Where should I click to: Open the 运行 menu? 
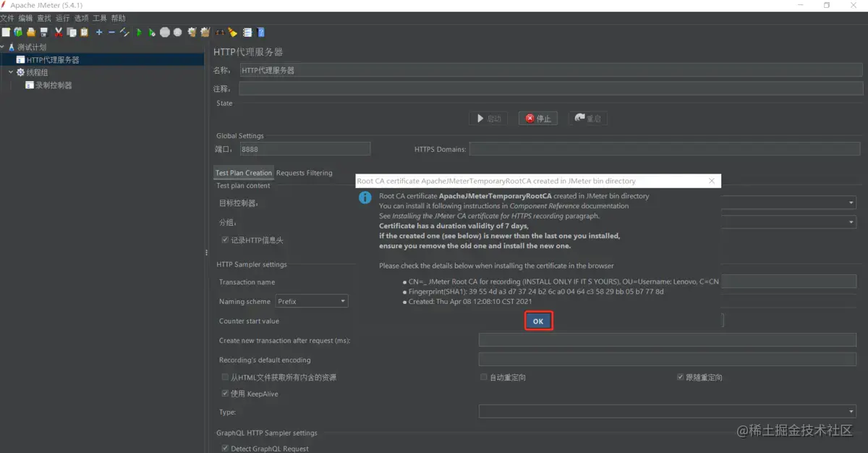point(63,18)
